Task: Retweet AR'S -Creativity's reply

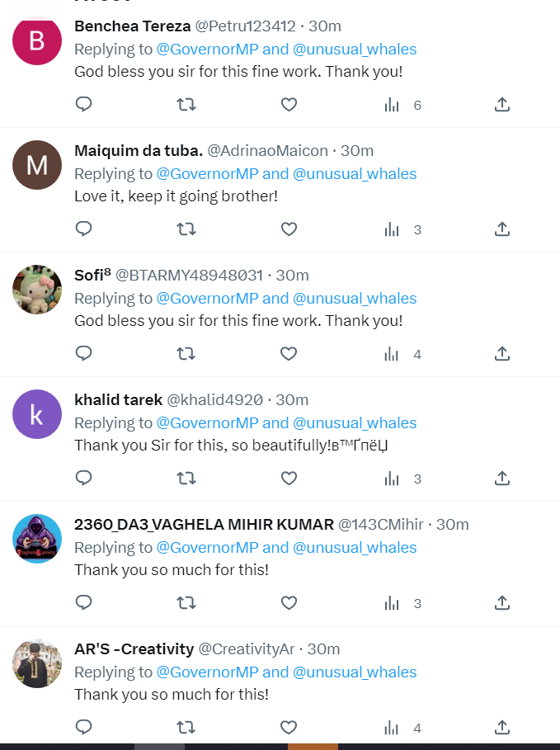Action: tap(186, 728)
